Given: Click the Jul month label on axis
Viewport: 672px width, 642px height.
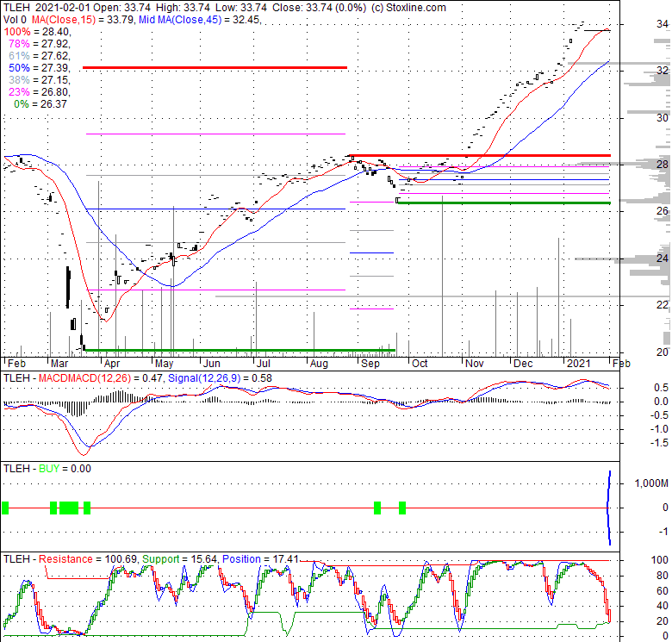Looking at the screenshot, I should 263,364.
